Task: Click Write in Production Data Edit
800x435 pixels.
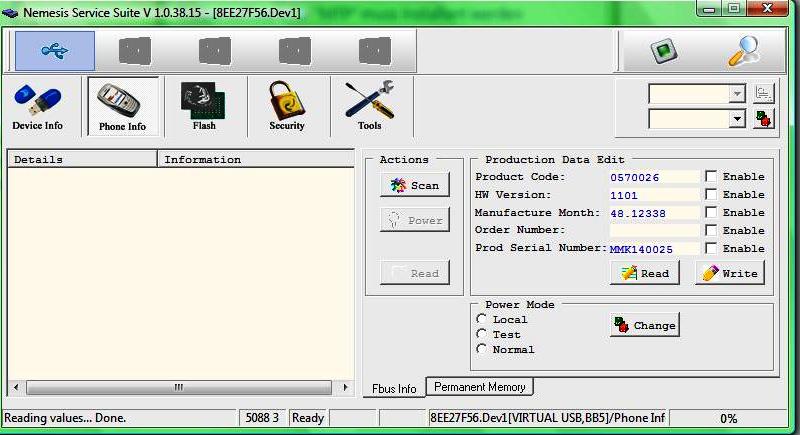Action: tap(730, 273)
